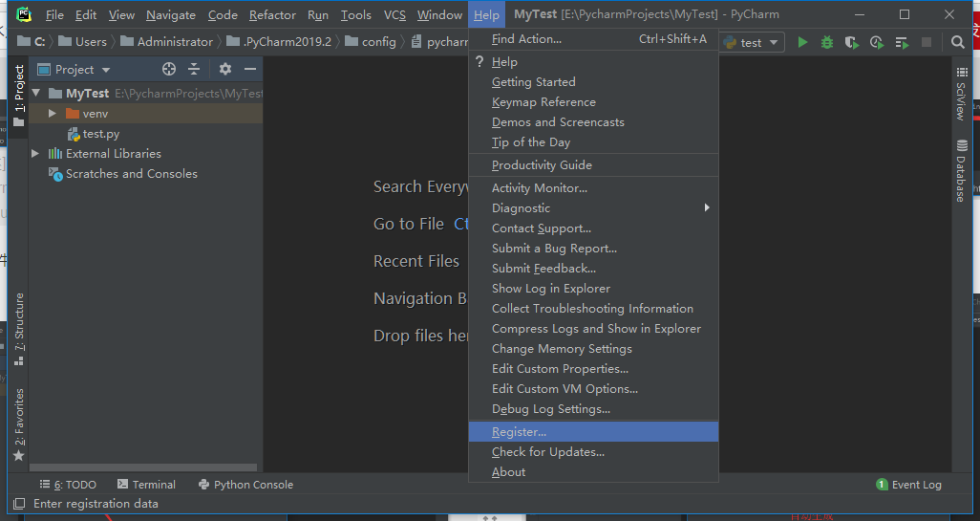Image resolution: width=980 pixels, height=521 pixels.
Task: Run with Coverage shield icon
Action: click(851, 42)
